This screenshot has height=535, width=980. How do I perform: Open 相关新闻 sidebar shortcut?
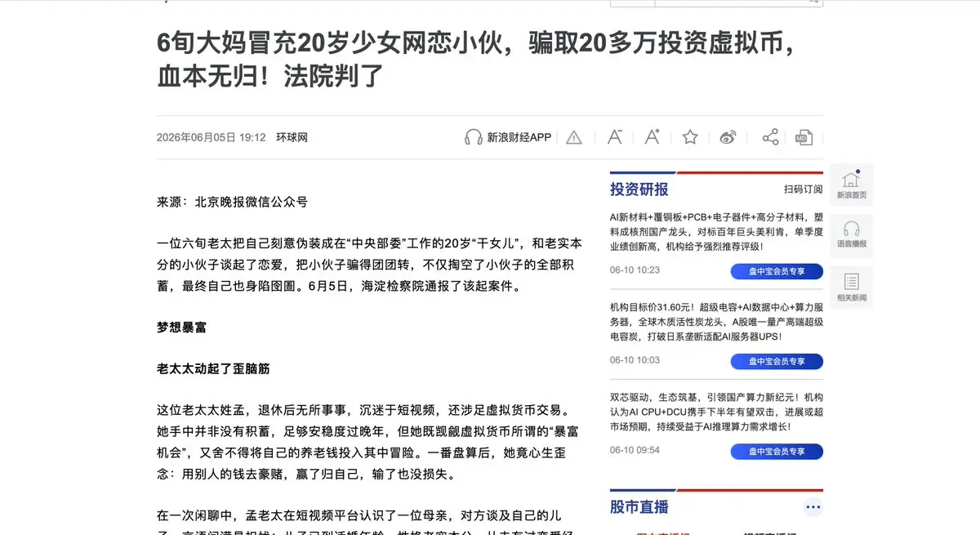852,288
